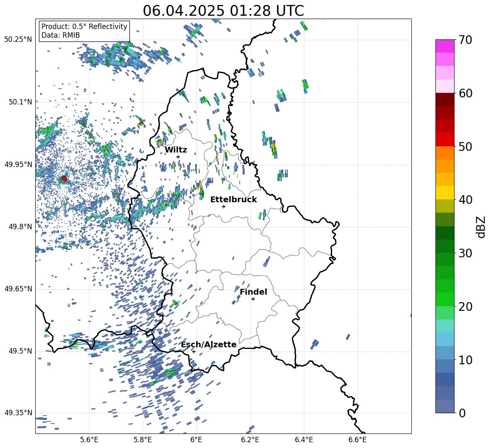Viewport: 491px width, 448px height.
Task: Click the Esch/Alzette station cross marker
Action: click(x=194, y=351)
